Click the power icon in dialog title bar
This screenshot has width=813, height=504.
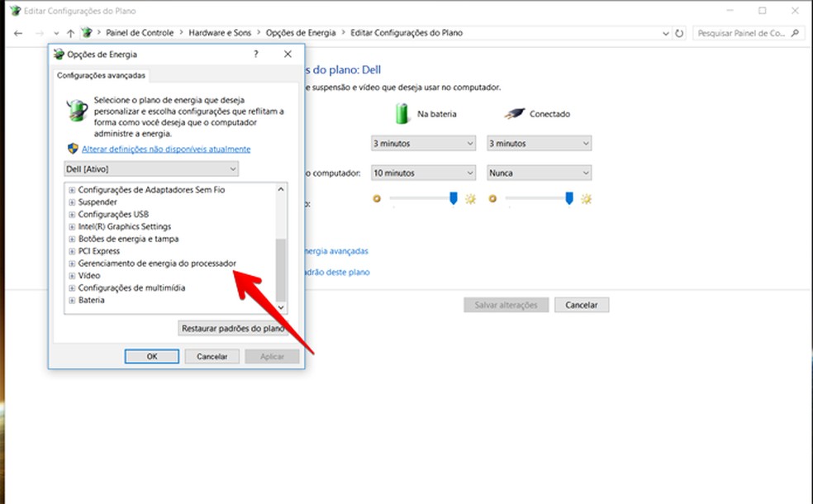(59, 54)
